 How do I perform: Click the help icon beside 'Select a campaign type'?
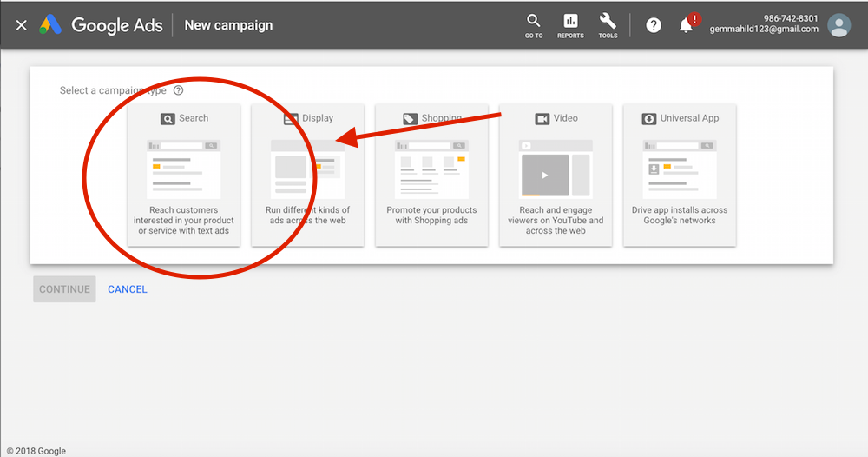[178, 90]
